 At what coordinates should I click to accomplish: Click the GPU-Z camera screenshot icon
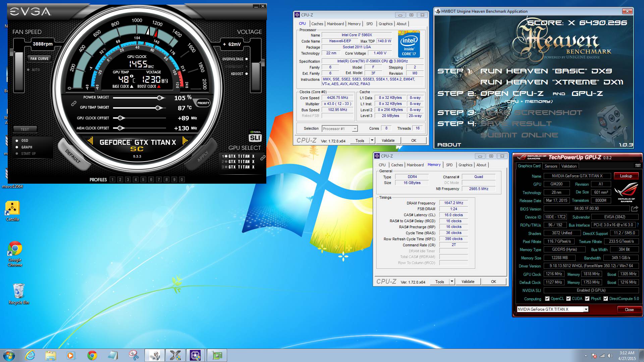[638, 166]
